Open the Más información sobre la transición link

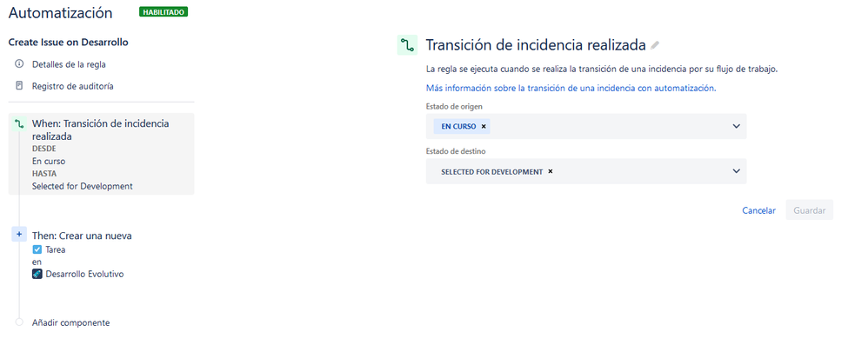pos(571,88)
